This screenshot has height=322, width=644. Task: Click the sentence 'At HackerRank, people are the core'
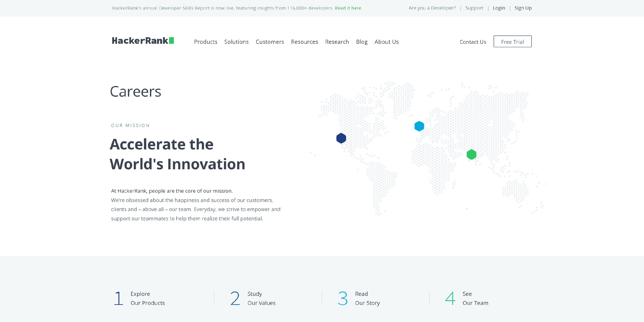point(172,191)
